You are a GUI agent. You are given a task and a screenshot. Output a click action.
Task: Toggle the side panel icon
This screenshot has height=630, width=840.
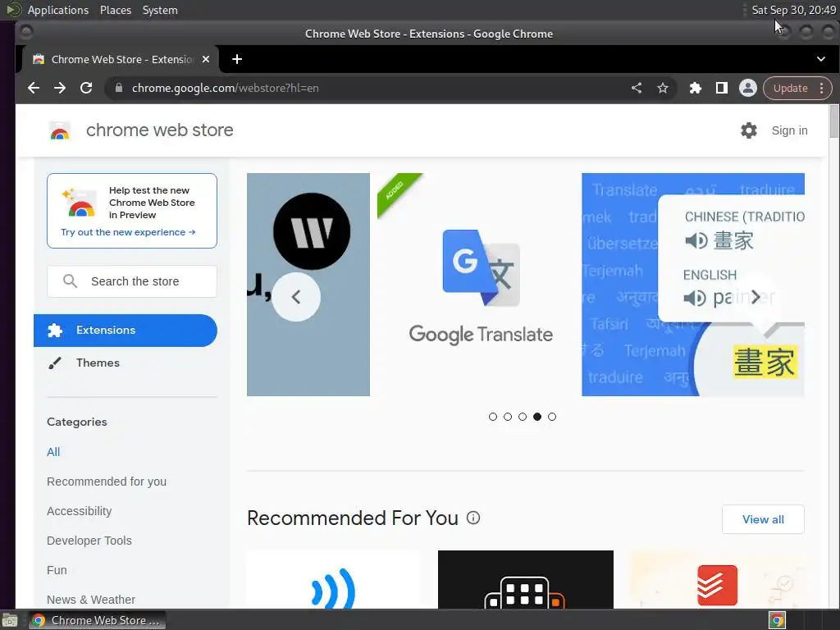pyautogui.click(x=722, y=88)
